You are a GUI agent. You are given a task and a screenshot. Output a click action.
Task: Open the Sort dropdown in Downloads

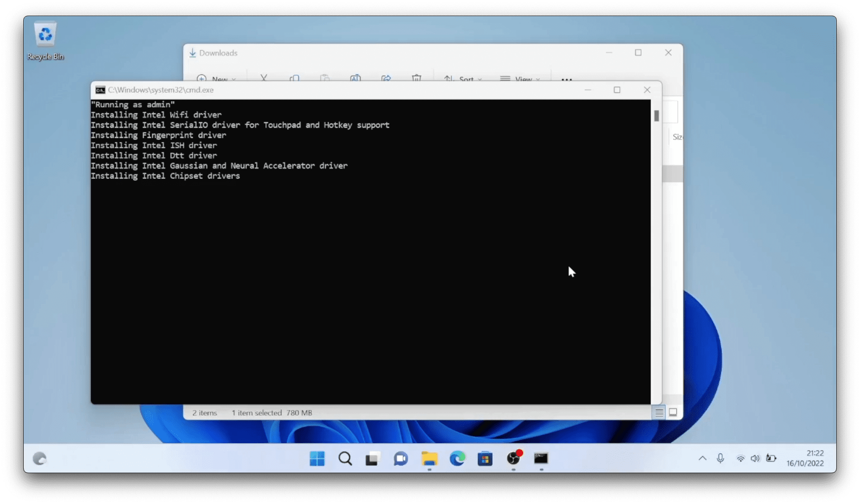click(x=463, y=79)
